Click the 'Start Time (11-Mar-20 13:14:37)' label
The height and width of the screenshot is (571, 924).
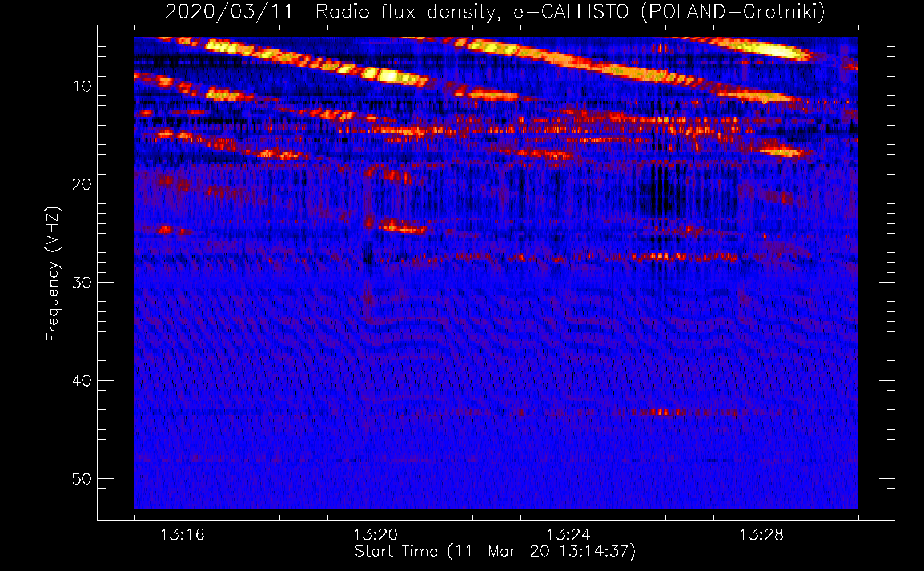pos(495,552)
